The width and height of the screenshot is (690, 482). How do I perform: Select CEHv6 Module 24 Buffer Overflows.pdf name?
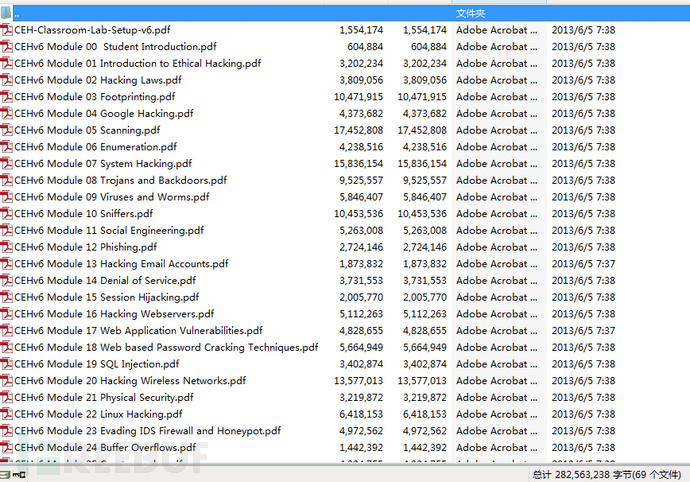pyautogui.click(x=105, y=448)
